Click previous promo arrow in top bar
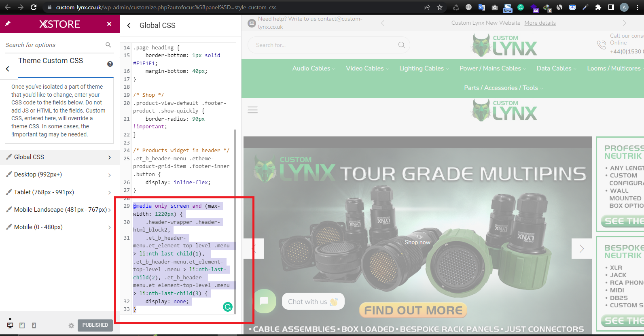 pyautogui.click(x=383, y=23)
